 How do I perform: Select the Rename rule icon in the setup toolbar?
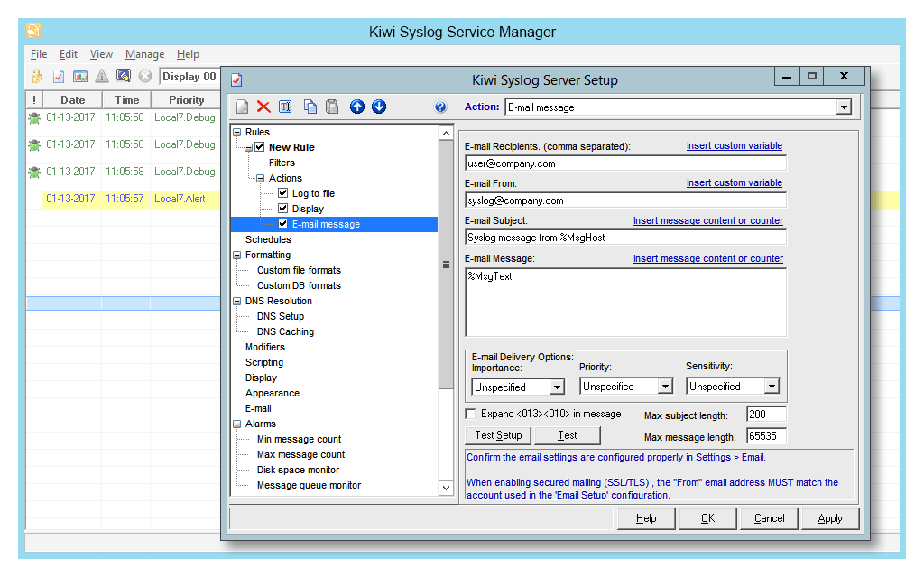tap(284, 107)
